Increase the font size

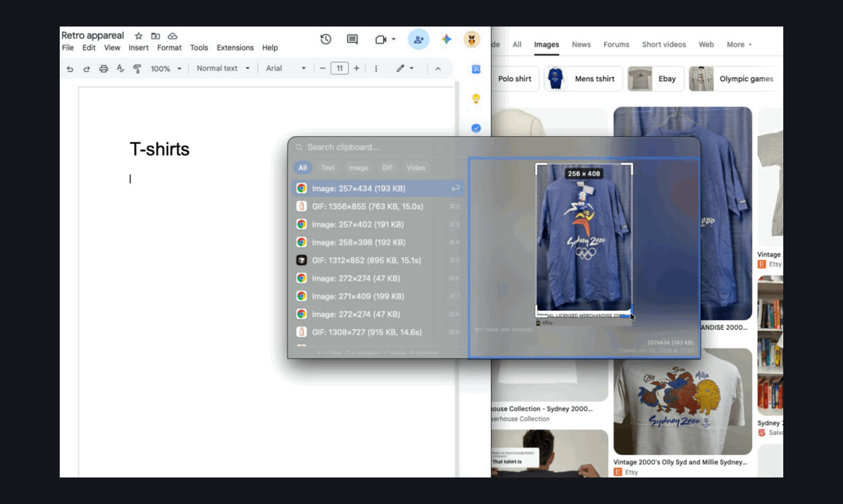356,68
